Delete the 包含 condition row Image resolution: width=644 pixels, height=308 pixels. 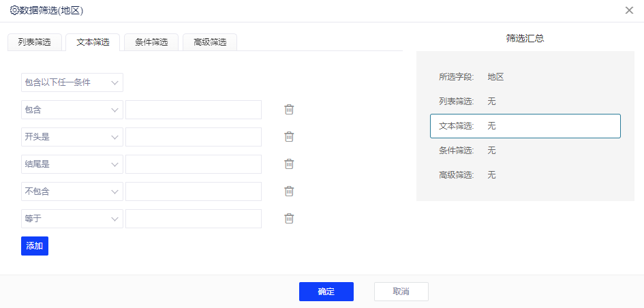(x=289, y=110)
